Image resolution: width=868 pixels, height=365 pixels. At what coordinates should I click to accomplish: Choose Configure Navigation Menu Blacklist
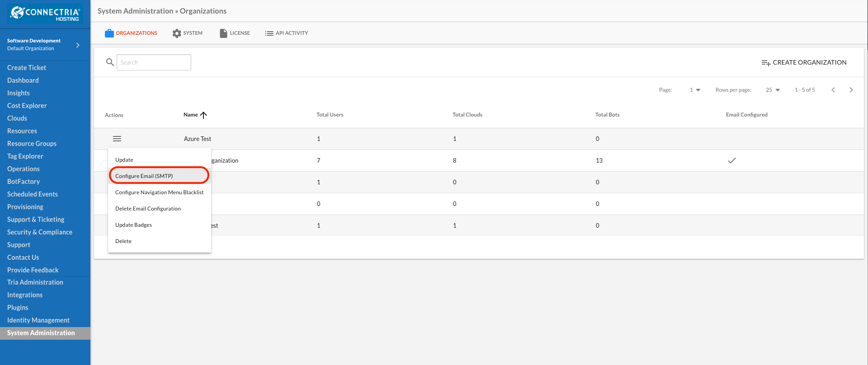[x=160, y=192]
